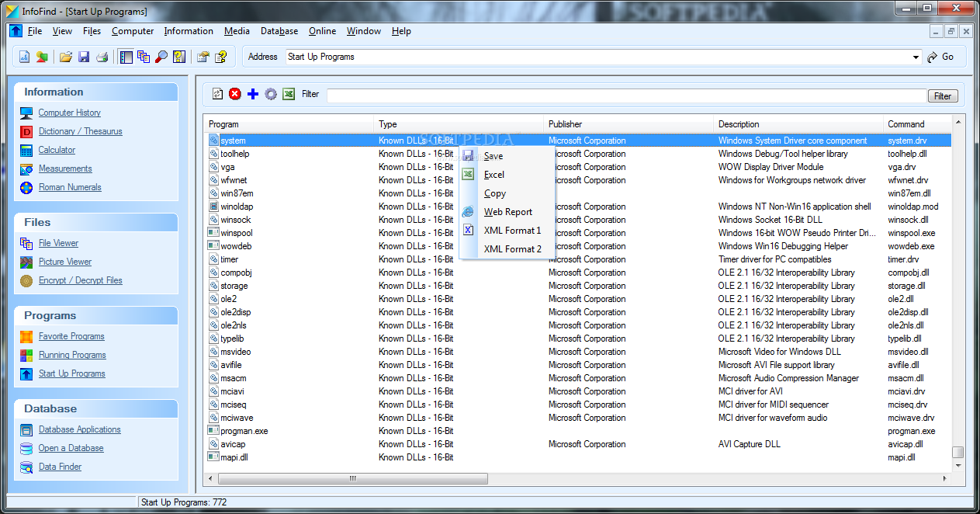The width and height of the screenshot is (980, 514).
Task: Click the refresh list icon beside red delete
Action: coord(217,94)
